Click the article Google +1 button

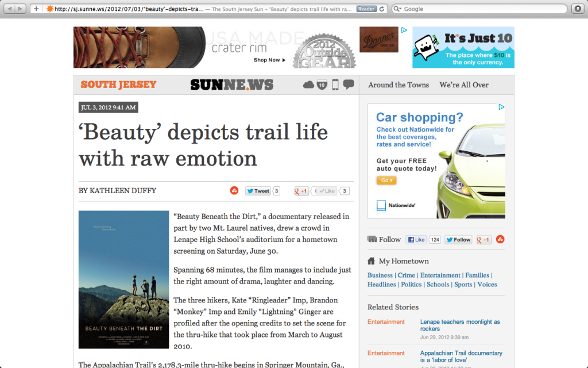tap(301, 191)
